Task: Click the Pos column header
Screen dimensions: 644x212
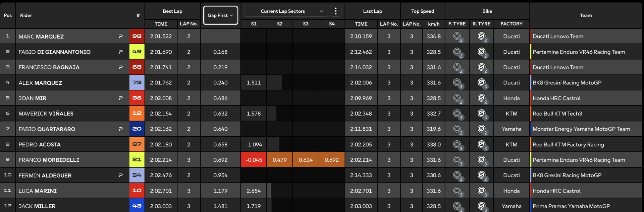Action: [x=8, y=15]
